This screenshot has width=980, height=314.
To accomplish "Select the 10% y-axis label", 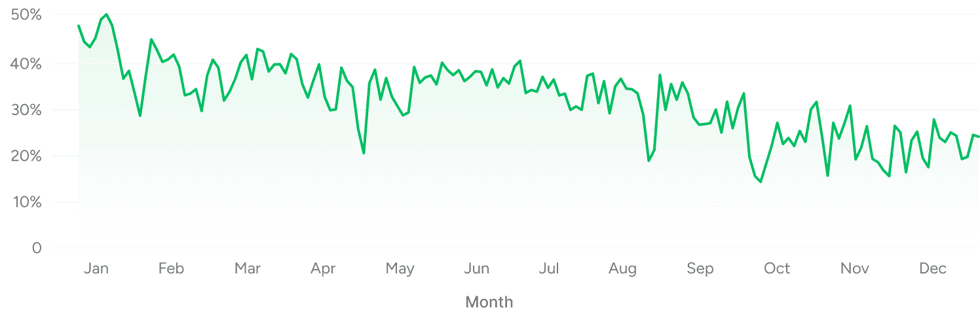I will (27, 202).
